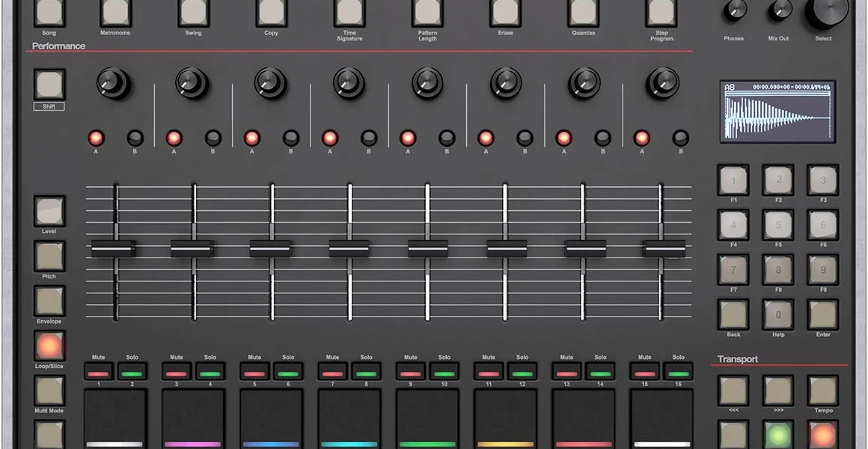868x449 pixels.
Task: Solo pad 4 with green Solo button
Action: coord(210,372)
